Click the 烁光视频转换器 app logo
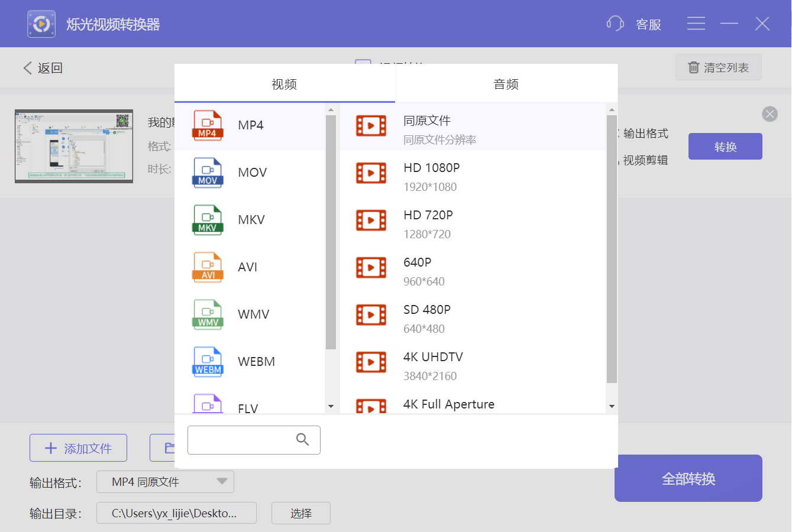The width and height of the screenshot is (792, 532). [x=41, y=24]
